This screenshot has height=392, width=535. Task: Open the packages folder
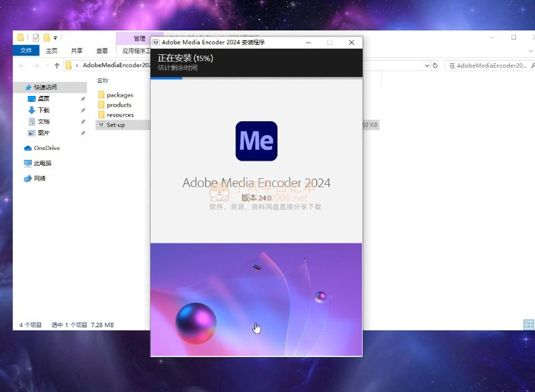pos(120,95)
